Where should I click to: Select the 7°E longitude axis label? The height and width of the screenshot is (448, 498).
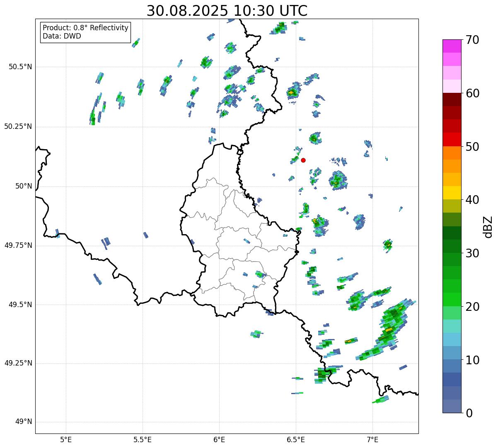pos(372,439)
